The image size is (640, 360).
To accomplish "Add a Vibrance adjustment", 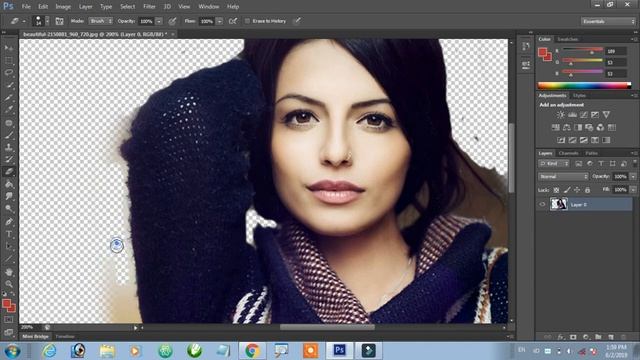I will click(x=606, y=115).
